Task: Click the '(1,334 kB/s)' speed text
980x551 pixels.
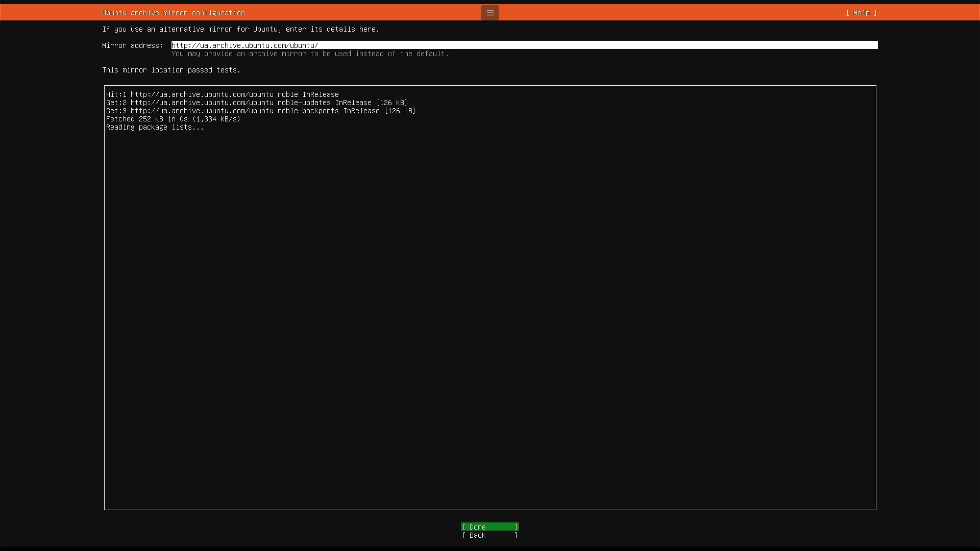Action: (x=216, y=119)
